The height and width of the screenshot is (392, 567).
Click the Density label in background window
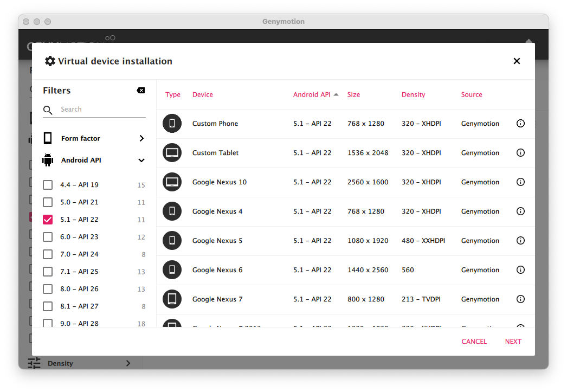(60, 363)
